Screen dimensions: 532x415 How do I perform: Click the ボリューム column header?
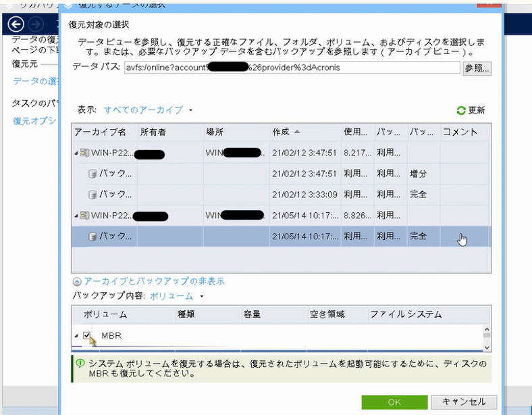pos(124,314)
